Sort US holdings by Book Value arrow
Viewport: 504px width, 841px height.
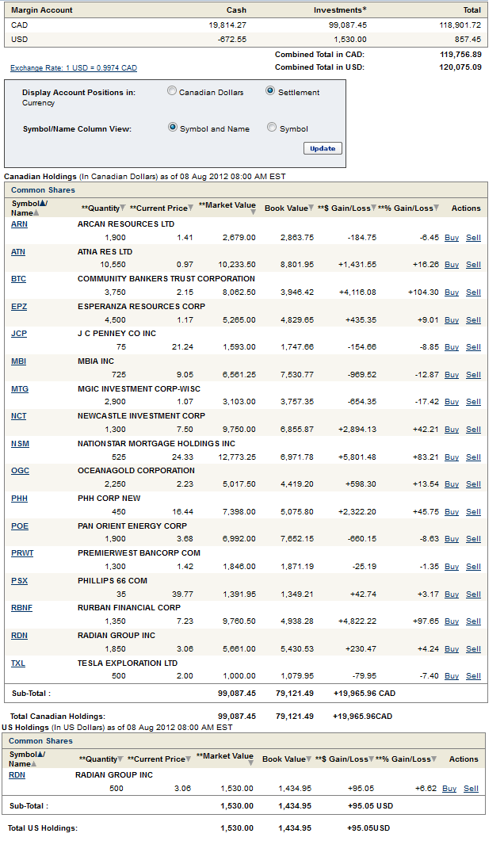pyautogui.click(x=310, y=759)
